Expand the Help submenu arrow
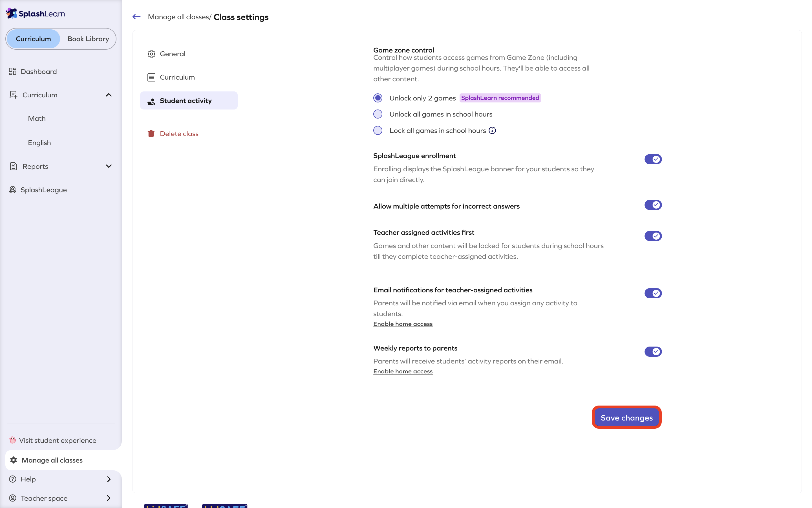812x508 pixels. coord(109,479)
